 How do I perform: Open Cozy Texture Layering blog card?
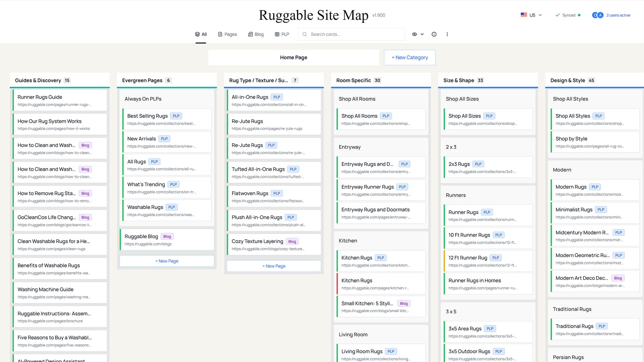pyautogui.click(x=274, y=245)
